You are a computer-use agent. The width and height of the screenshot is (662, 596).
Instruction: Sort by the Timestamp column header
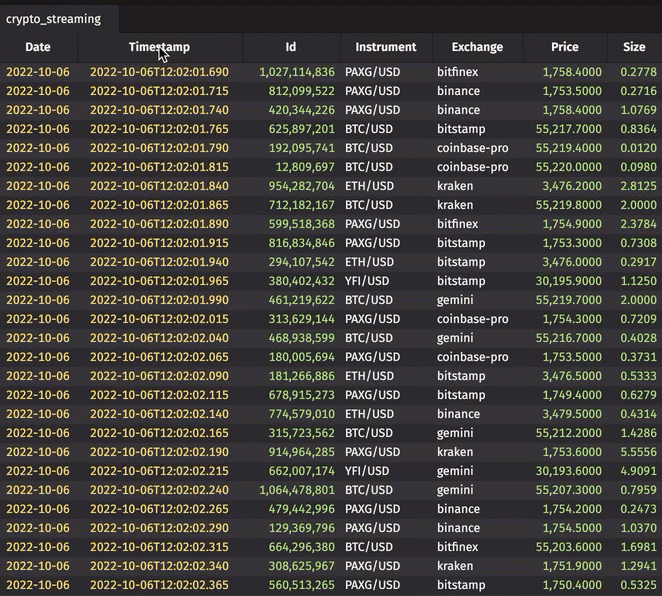click(159, 47)
